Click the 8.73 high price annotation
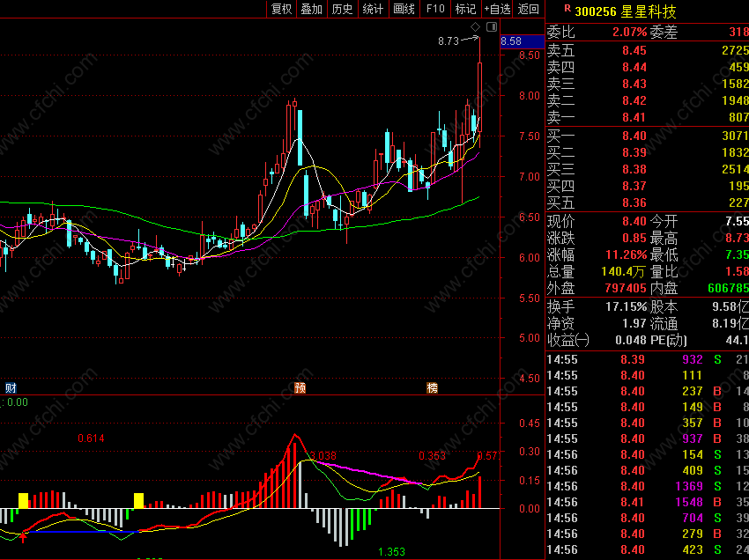This screenshot has height=560, width=749. click(449, 41)
